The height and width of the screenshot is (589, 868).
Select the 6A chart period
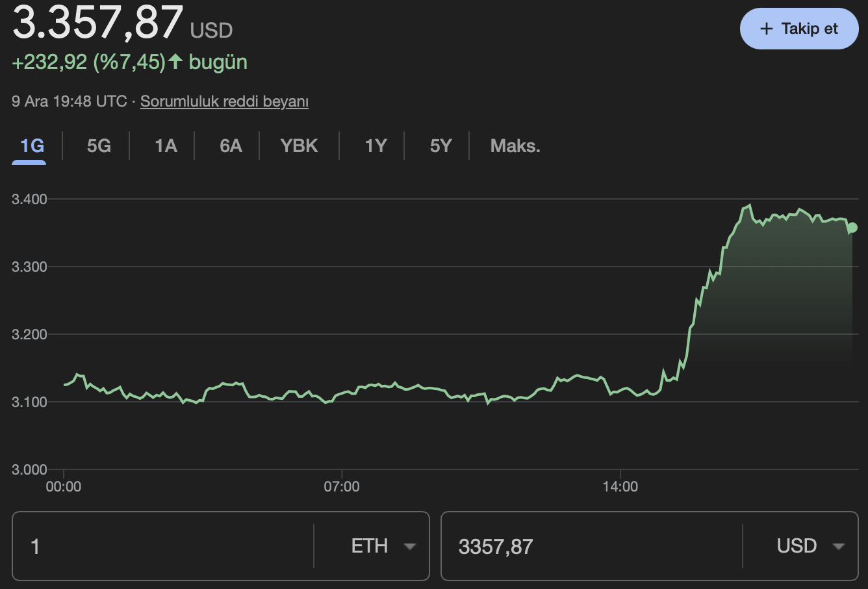point(229,146)
